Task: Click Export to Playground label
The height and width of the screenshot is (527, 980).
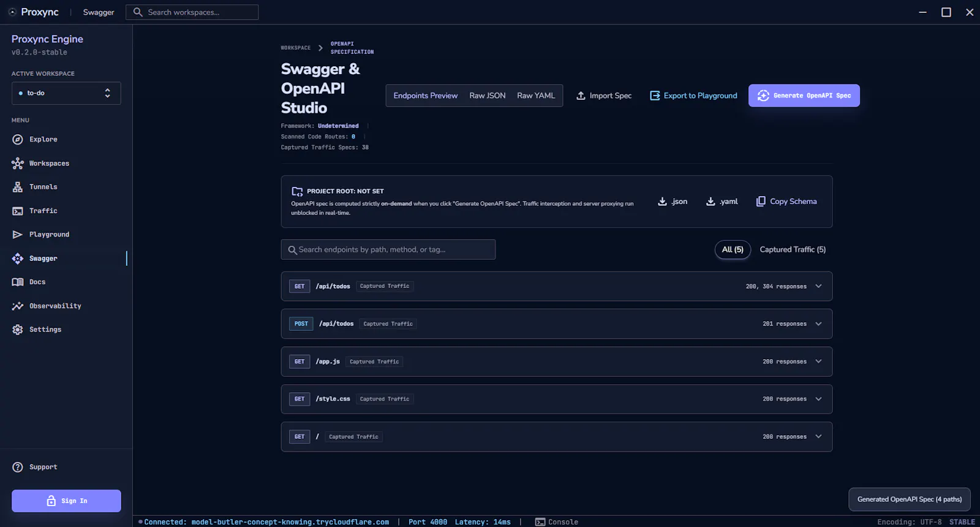Action: [x=701, y=96]
